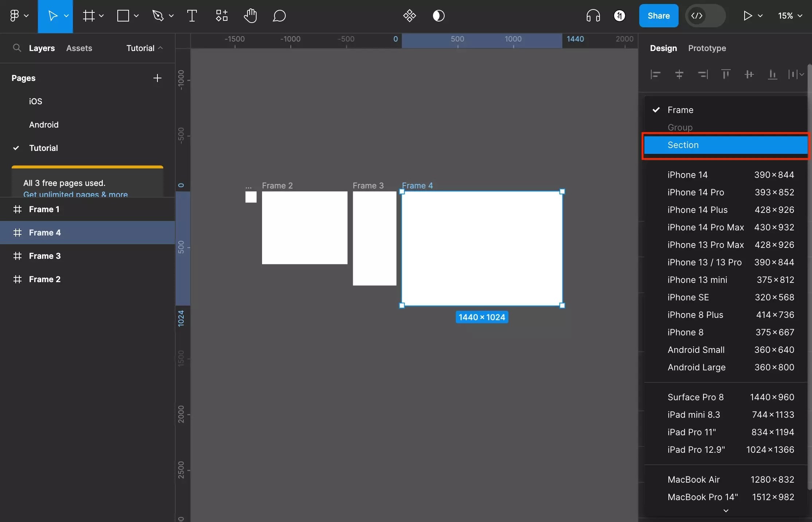Click Get unlimited pages & more link
Viewport: 812px width, 522px height.
tap(75, 194)
